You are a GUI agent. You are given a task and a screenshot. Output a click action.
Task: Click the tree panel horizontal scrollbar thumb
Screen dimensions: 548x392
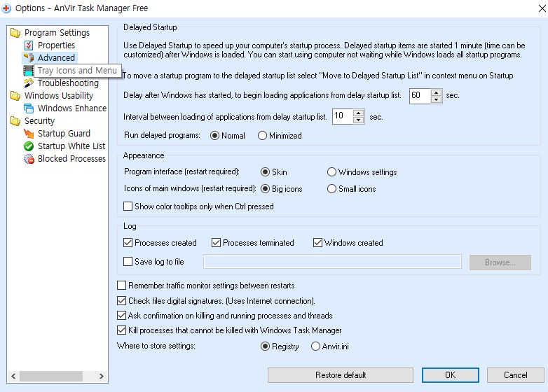point(51,377)
